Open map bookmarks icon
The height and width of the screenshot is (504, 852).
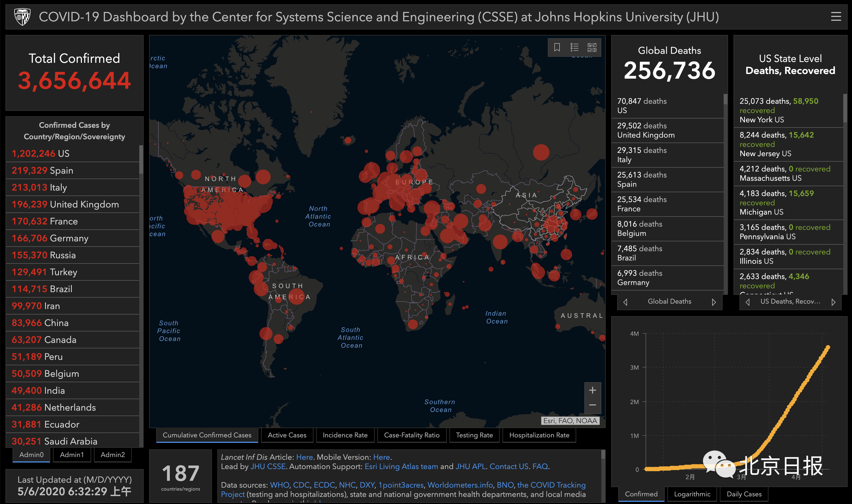pos(557,47)
